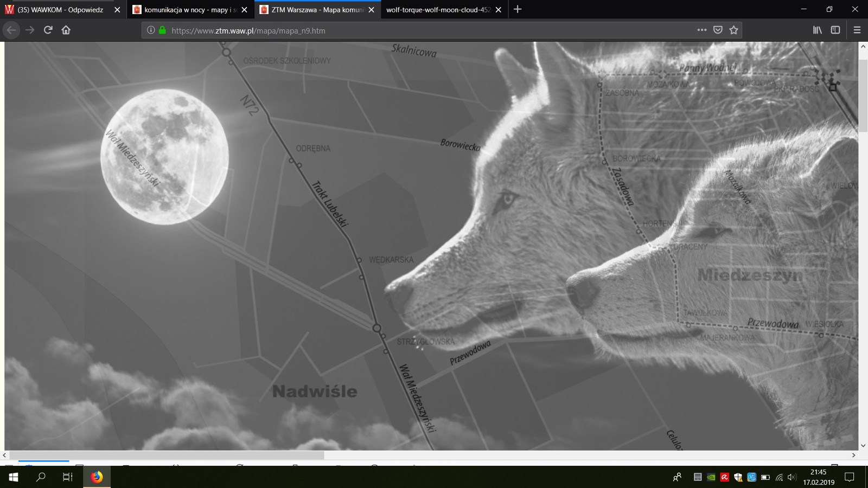Close the ZTM Warszawa tab

pyautogui.click(x=371, y=10)
